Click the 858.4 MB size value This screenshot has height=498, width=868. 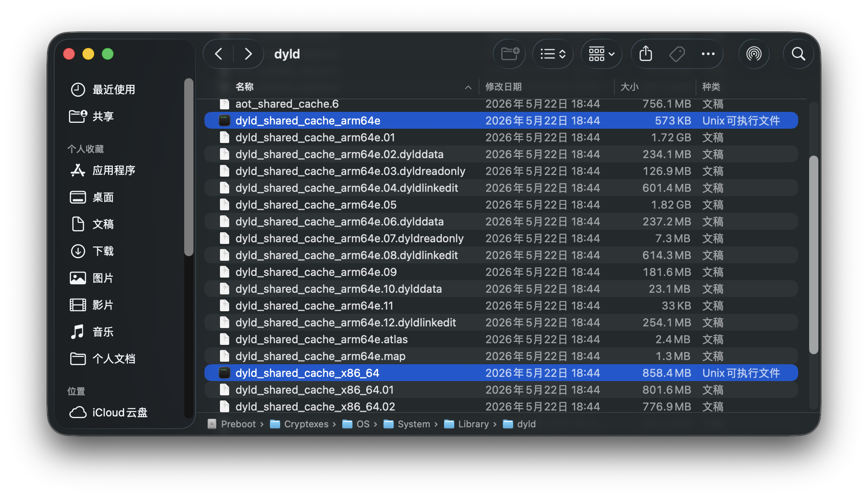tap(667, 373)
